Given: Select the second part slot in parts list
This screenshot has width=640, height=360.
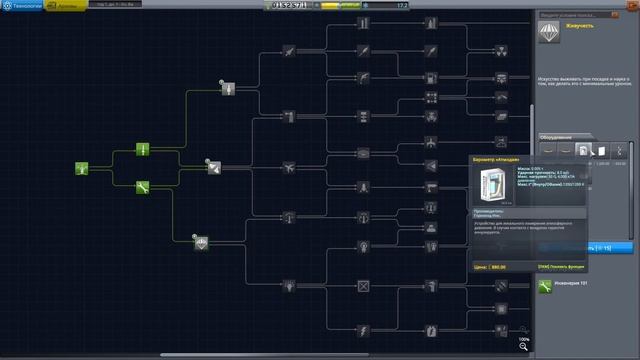Looking at the screenshot, I should click(565, 151).
